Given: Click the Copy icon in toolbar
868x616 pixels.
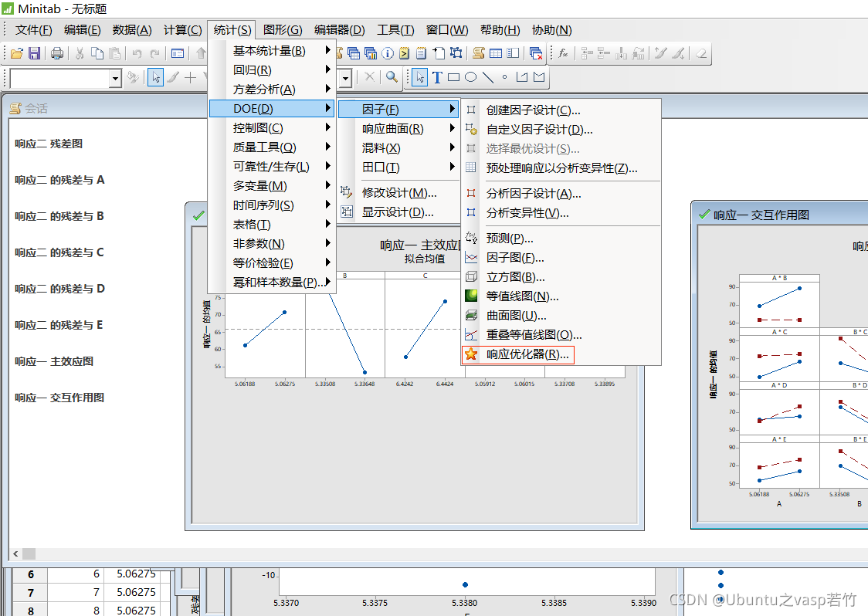Looking at the screenshot, I should click(x=97, y=53).
